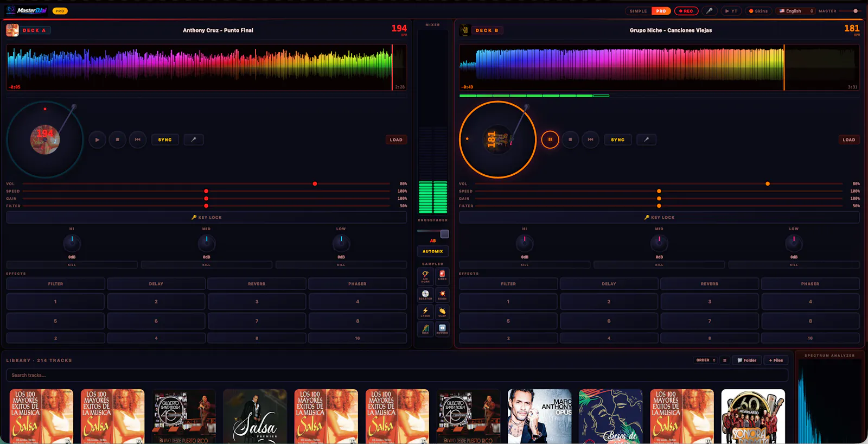This screenshot has height=444, width=868.
Task: Add a Folder to library
Action: (747, 360)
